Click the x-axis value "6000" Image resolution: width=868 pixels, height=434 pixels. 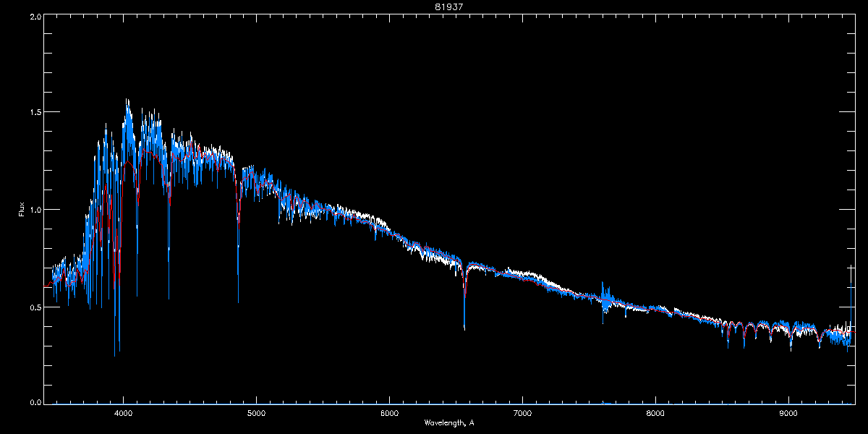coord(390,413)
